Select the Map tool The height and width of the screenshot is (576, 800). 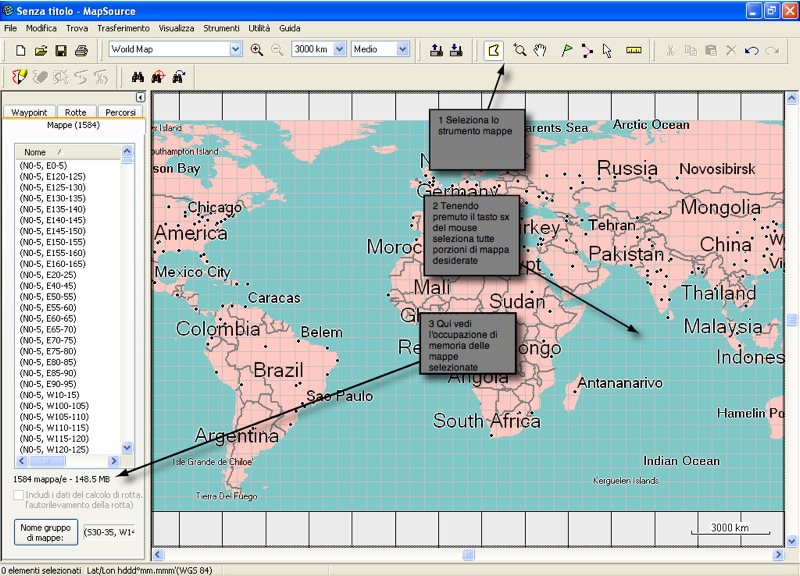pos(493,50)
